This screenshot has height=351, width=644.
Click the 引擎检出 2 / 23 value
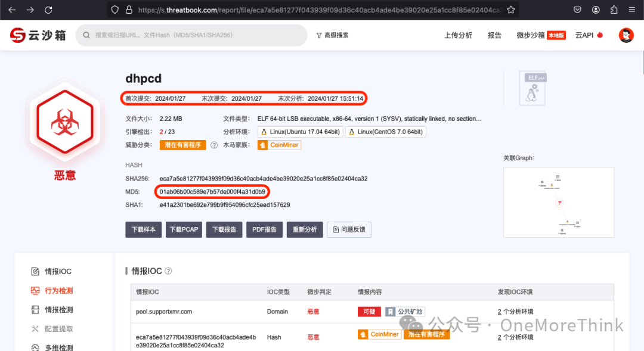(167, 132)
